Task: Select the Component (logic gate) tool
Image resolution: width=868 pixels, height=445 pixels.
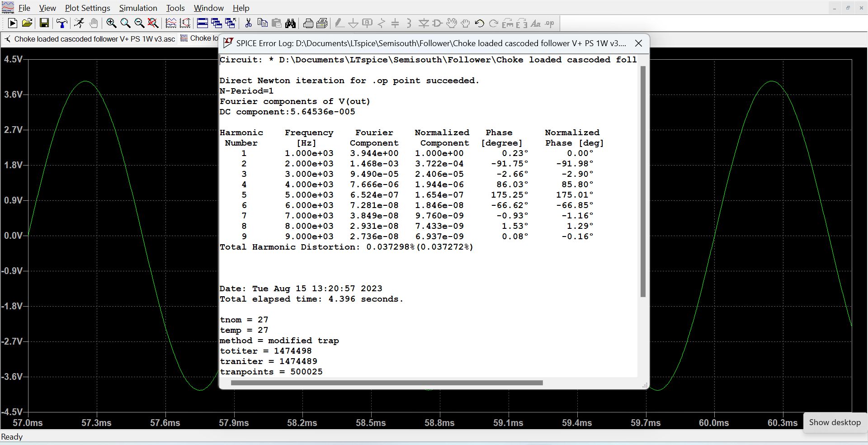Action: [438, 24]
